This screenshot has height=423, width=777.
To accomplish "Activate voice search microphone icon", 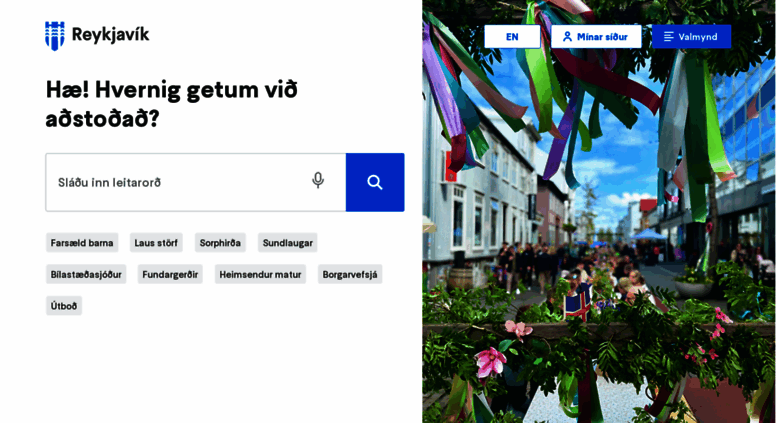I will tap(318, 180).
